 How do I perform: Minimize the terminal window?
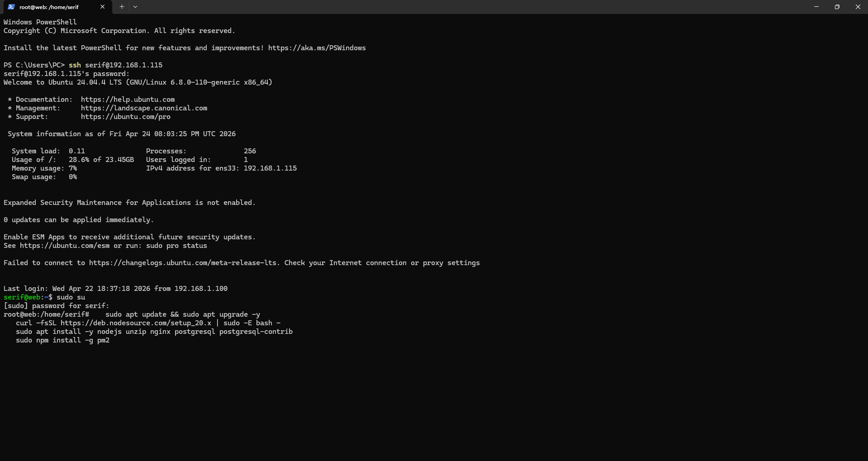816,7
